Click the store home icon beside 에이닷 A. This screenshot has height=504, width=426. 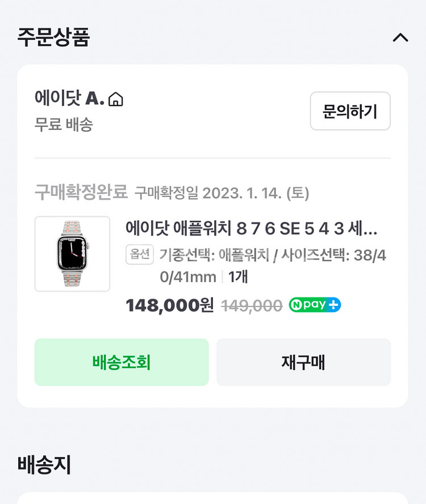click(x=115, y=99)
